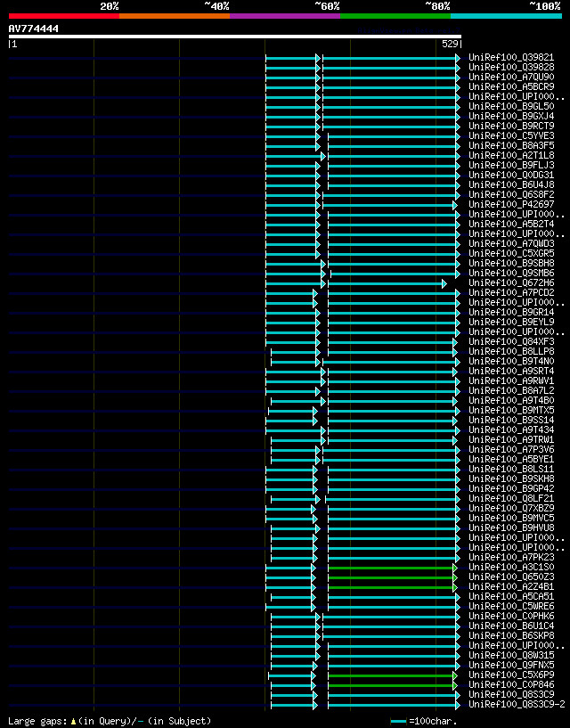Click the white AV774444 query sequence bar
This screenshot has width=570, height=728.
pos(235,37)
